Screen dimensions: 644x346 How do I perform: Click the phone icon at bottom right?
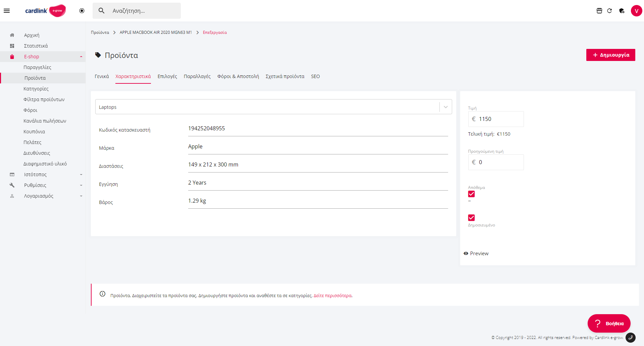(x=631, y=337)
